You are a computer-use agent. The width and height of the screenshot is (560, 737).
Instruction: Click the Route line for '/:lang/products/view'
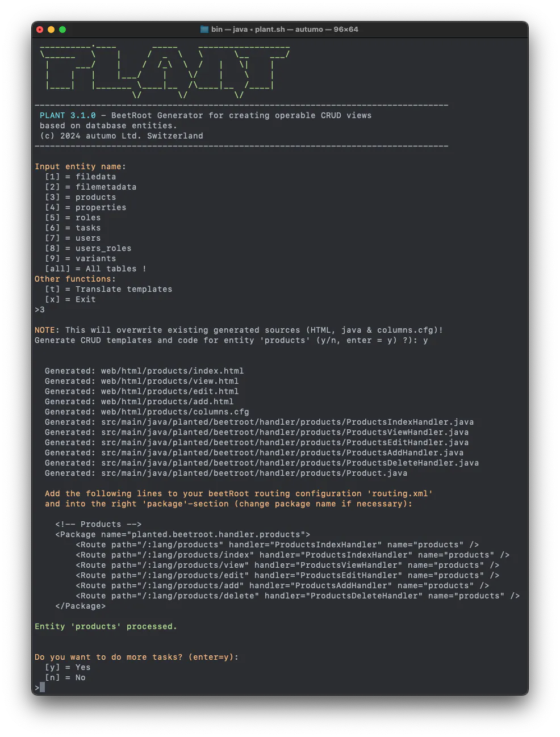tap(287, 565)
